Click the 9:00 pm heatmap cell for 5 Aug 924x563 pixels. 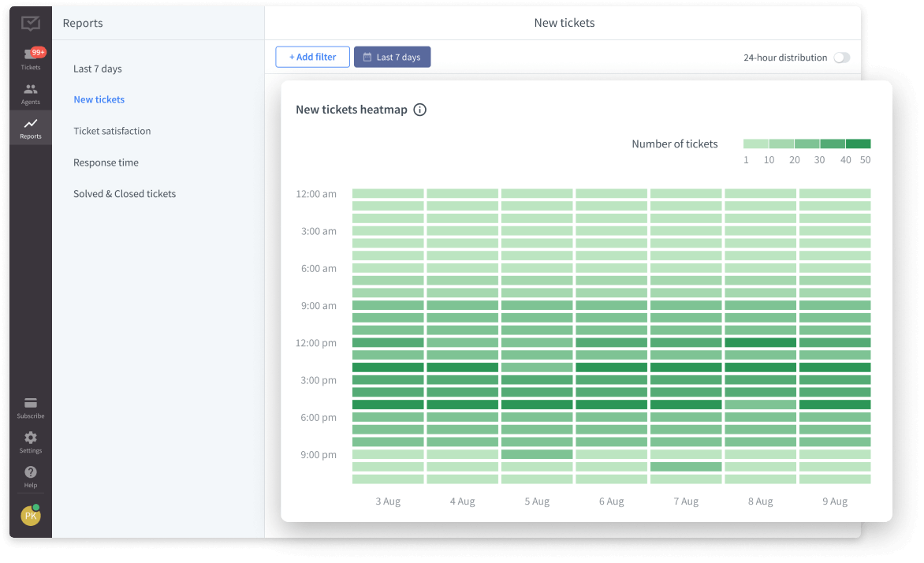click(x=537, y=454)
